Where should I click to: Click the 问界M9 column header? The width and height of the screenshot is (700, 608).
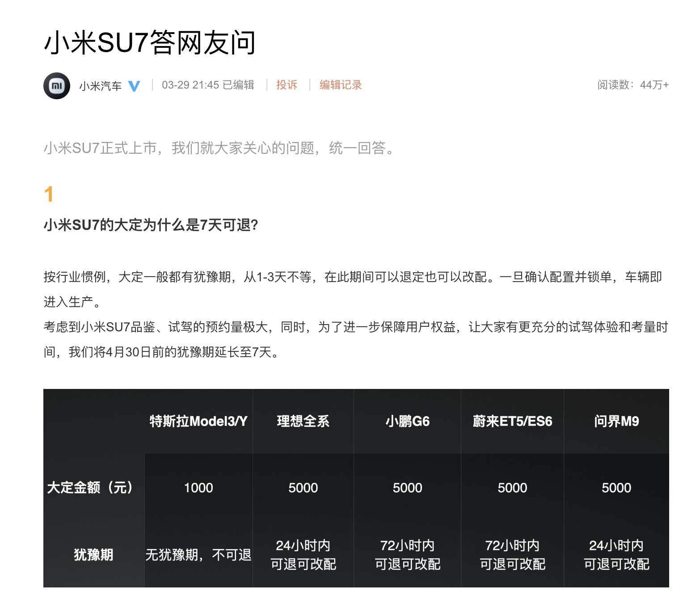coord(616,421)
